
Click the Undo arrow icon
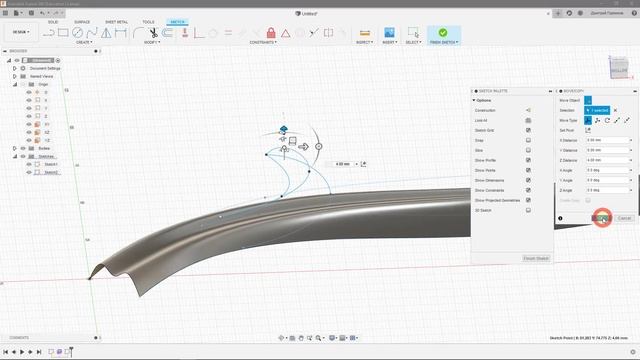click(x=42, y=13)
